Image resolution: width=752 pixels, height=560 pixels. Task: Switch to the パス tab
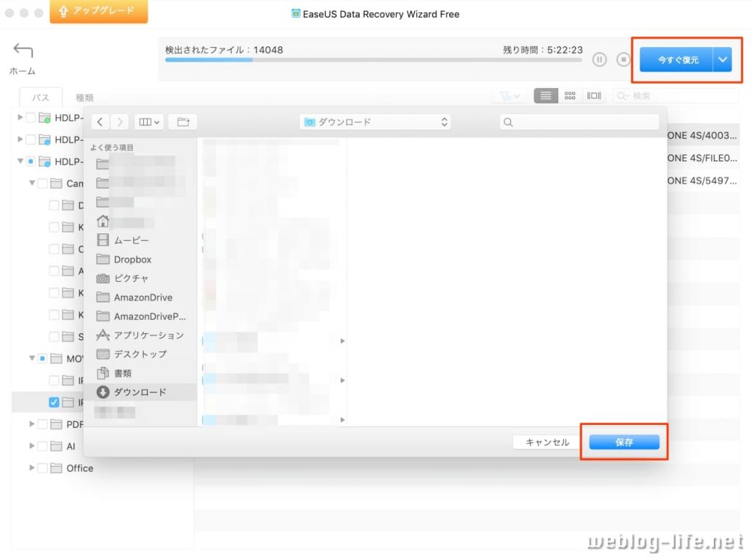tap(41, 98)
